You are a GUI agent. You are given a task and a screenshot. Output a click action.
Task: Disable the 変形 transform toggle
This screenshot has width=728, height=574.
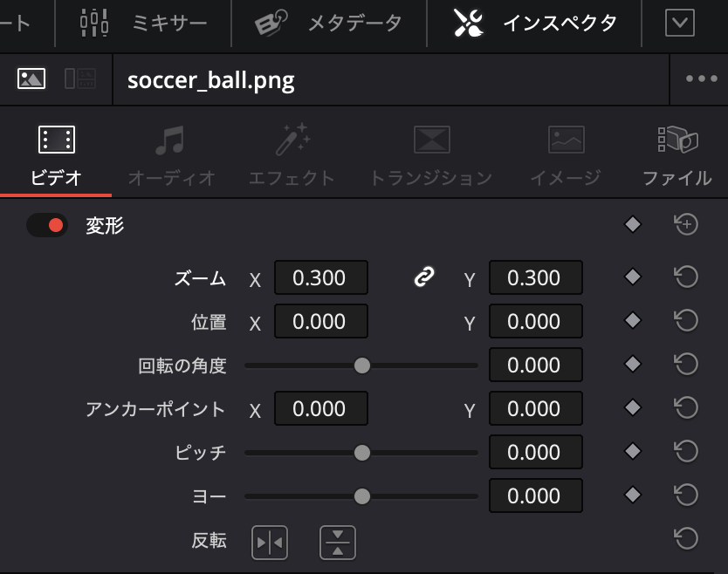(x=48, y=224)
